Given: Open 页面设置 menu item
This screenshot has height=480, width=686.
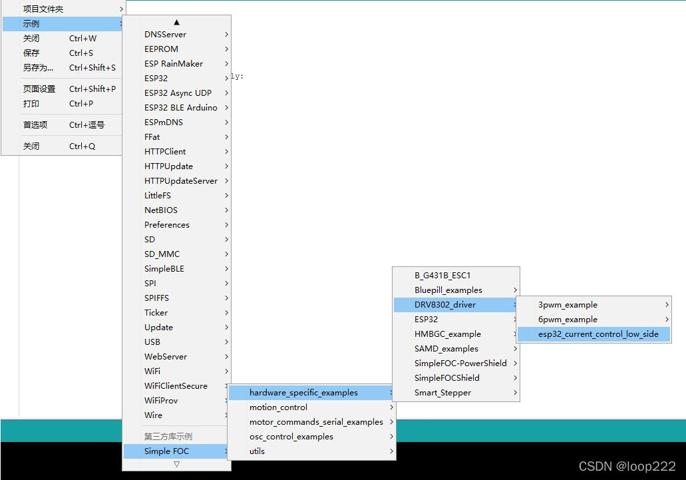Looking at the screenshot, I should click(x=63, y=89).
